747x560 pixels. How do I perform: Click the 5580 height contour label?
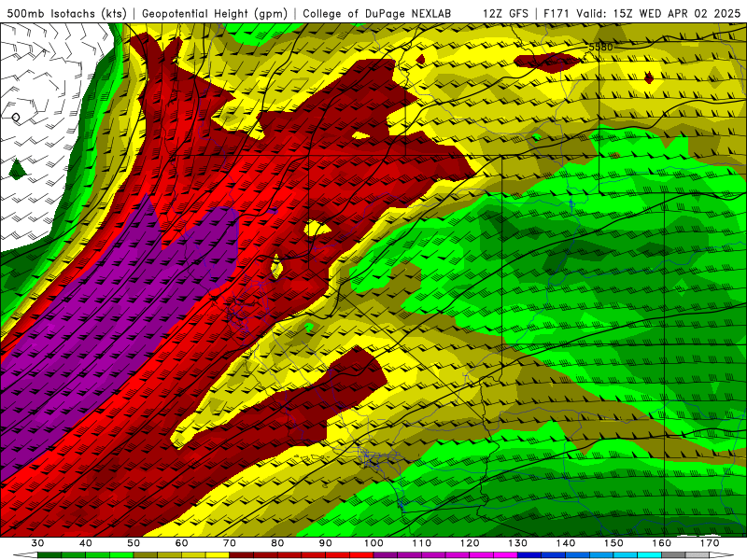600,48
